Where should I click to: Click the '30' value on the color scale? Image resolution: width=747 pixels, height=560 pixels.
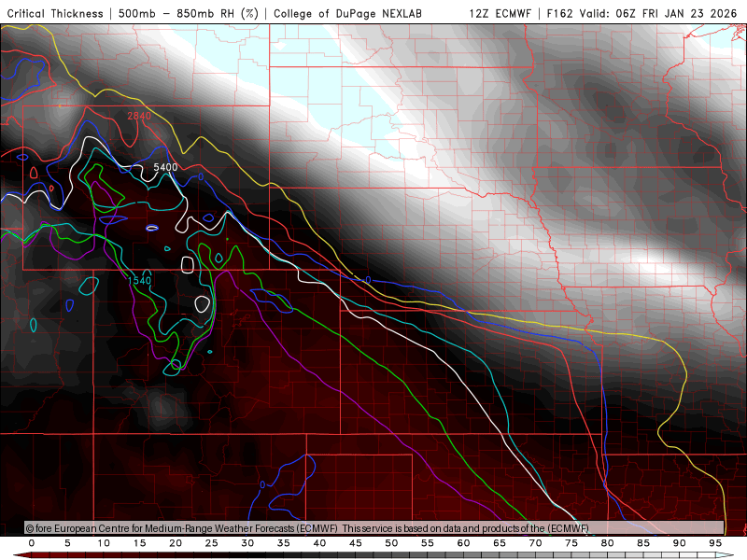pos(247,543)
